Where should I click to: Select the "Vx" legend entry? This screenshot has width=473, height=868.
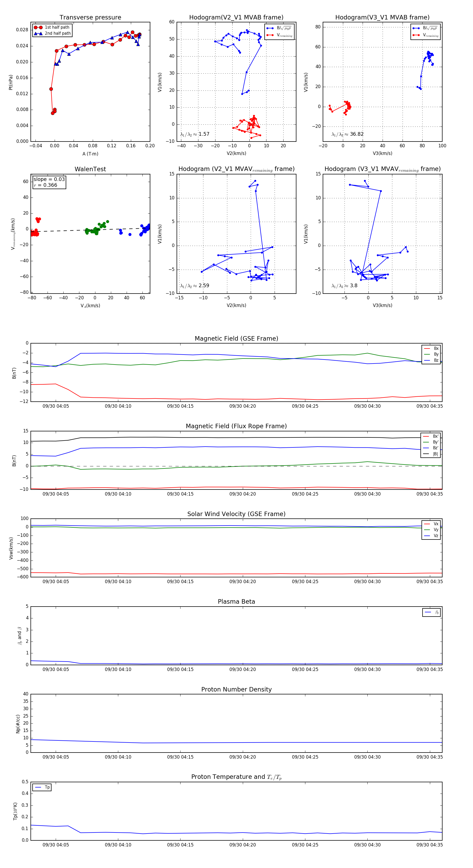(x=431, y=524)
